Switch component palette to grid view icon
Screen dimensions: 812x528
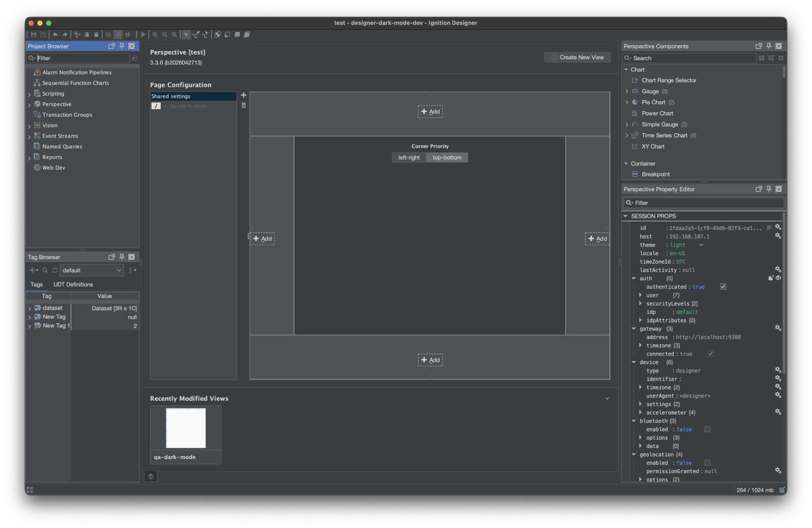coord(781,58)
